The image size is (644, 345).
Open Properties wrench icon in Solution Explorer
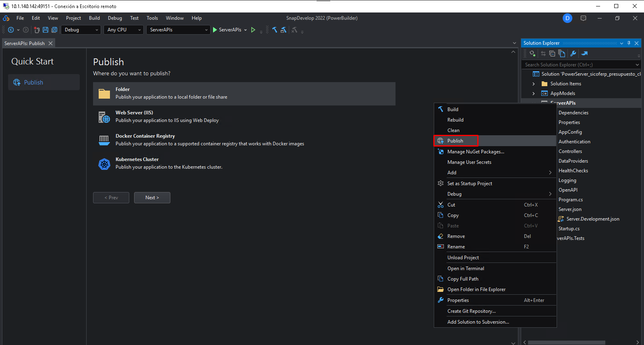[x=573, y=54]
